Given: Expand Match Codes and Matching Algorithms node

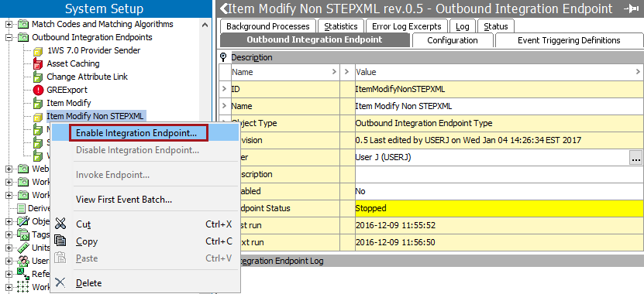Looking at the screenshot, I should coord(9,24).
